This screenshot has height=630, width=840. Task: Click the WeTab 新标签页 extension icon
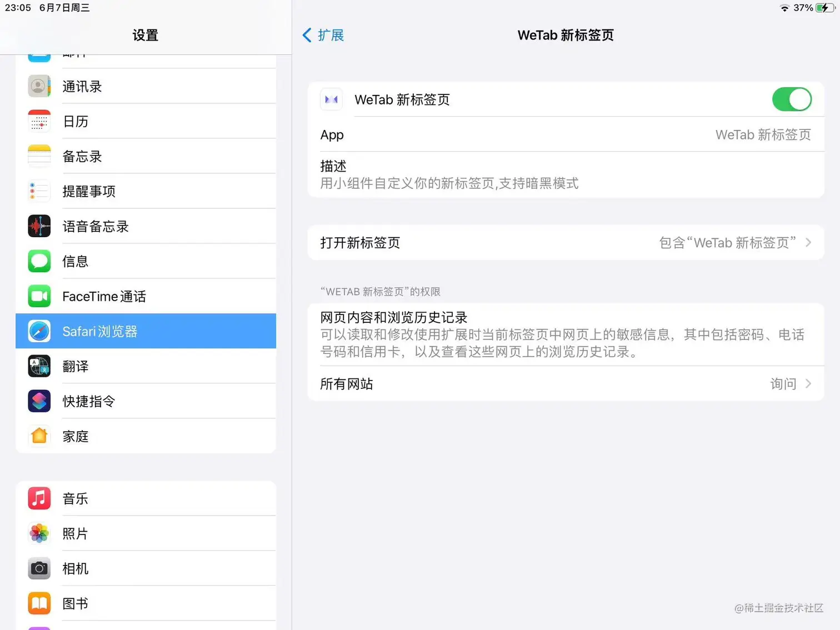[x=332, y=99]
